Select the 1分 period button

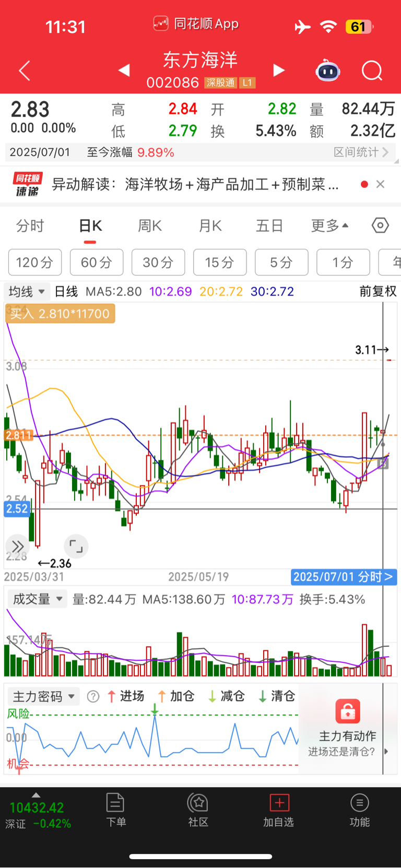tap(343, 262)
